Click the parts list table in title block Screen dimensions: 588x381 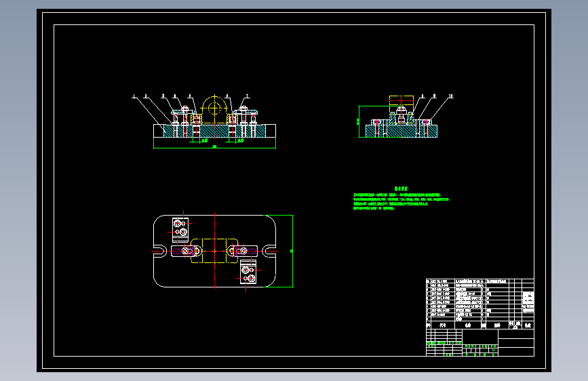coord(480,304)
